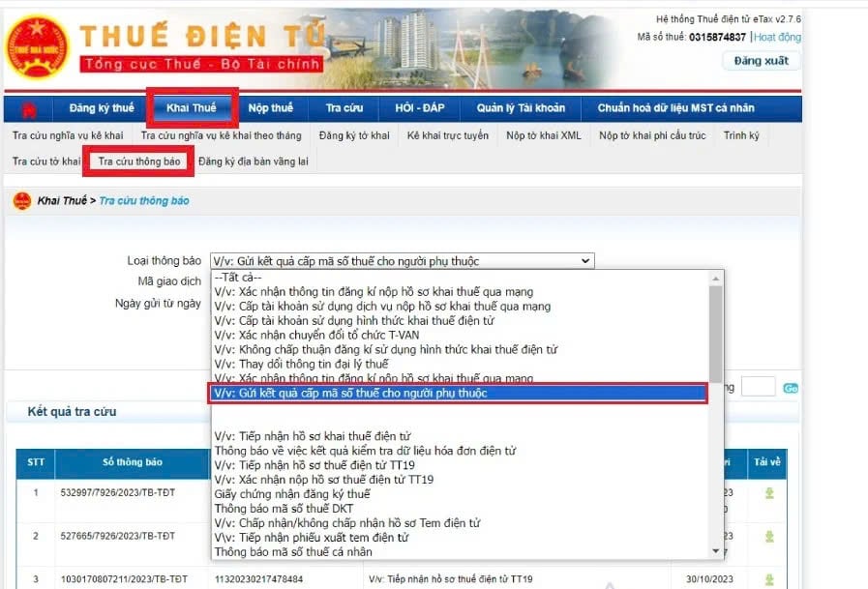
Task: Click notice number 527665/7926/2023/TB-TĐT
Action: [118, 536]
